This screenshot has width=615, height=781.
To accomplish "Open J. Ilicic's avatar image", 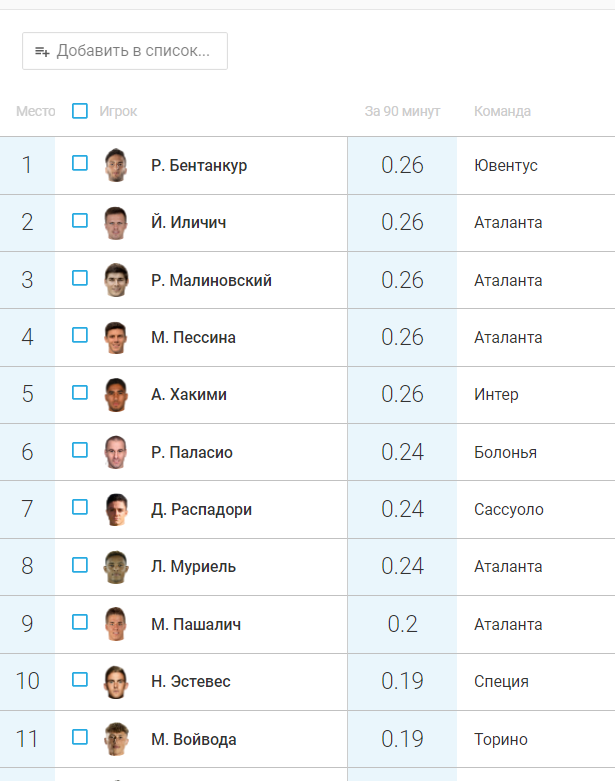I will pyautogui.click(x=116, y=222).
